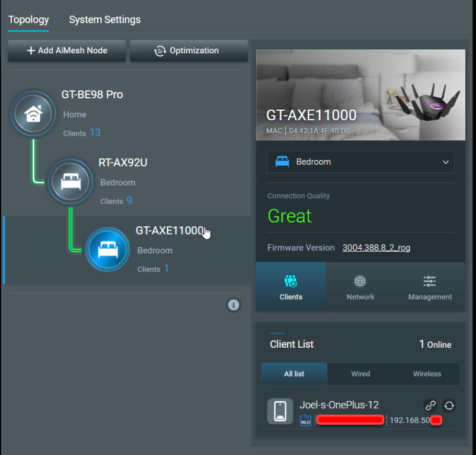Filter client list by Wired
The height and width of the screenshot is (455, 476).
[360, 374]
